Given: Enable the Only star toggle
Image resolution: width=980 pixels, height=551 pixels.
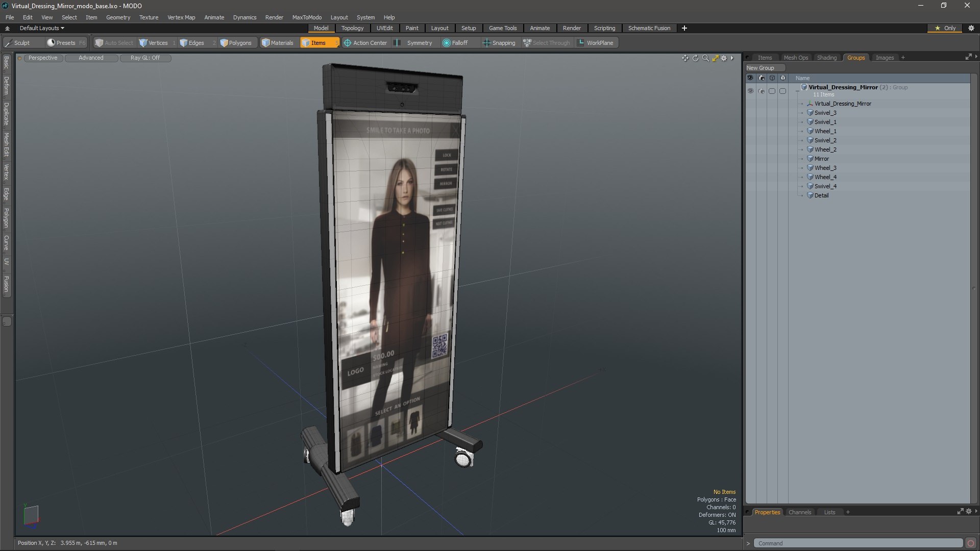Looking at the screenshot, I should 945,28.
